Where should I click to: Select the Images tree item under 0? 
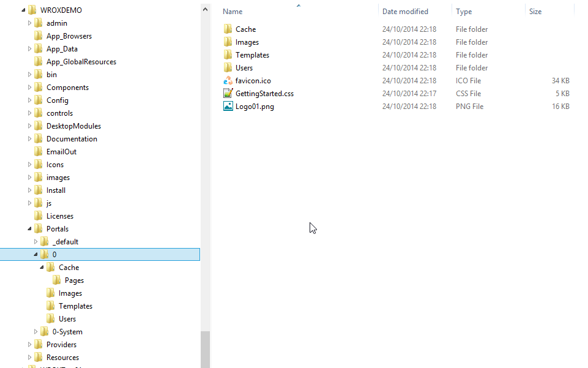pyautogui.click(x=70, y=293)
